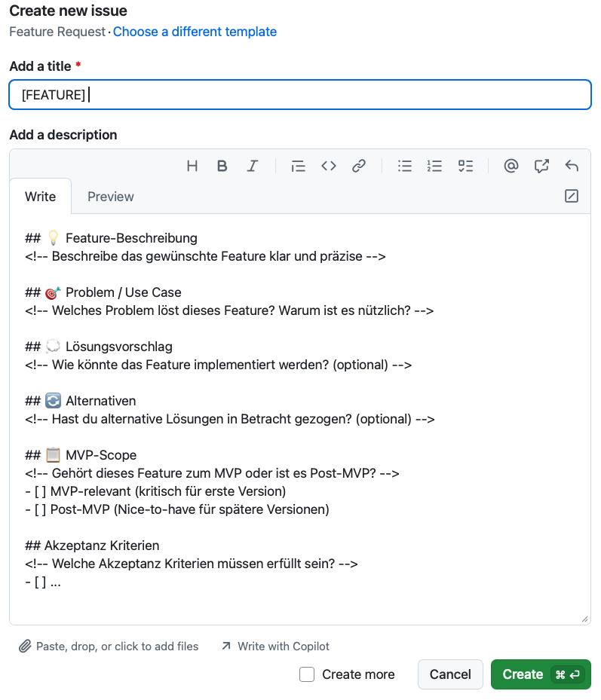Switch to the Preview tab
601x700 pixels.
[x=111, y=197]
